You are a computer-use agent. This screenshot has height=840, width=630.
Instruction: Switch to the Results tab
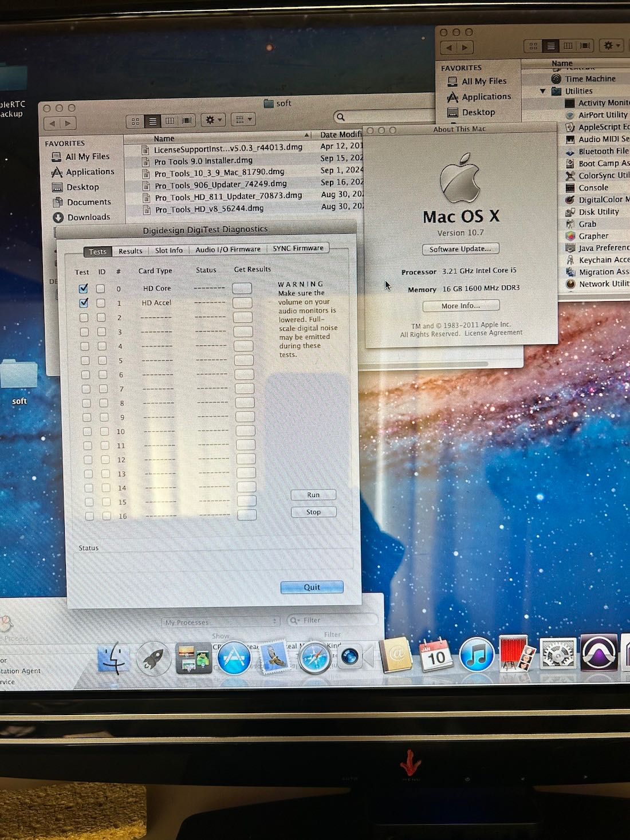click(130, 251)
